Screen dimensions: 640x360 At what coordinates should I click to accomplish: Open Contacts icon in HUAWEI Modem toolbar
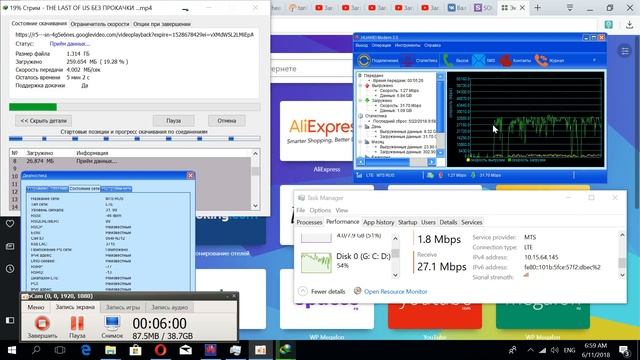(505, 60)
